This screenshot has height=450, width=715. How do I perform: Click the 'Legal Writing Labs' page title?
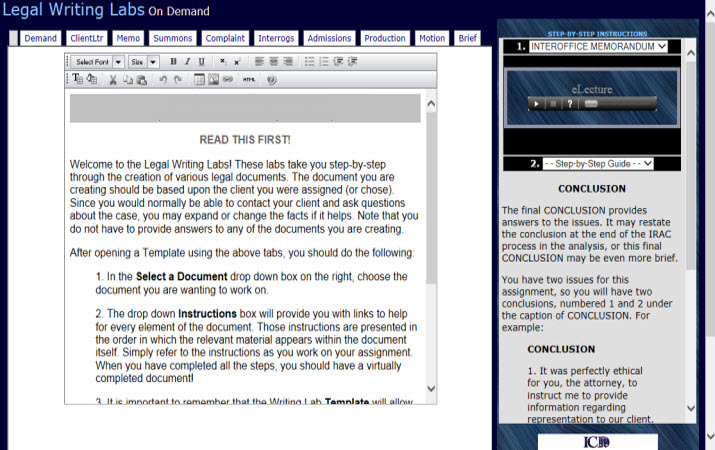73,10
